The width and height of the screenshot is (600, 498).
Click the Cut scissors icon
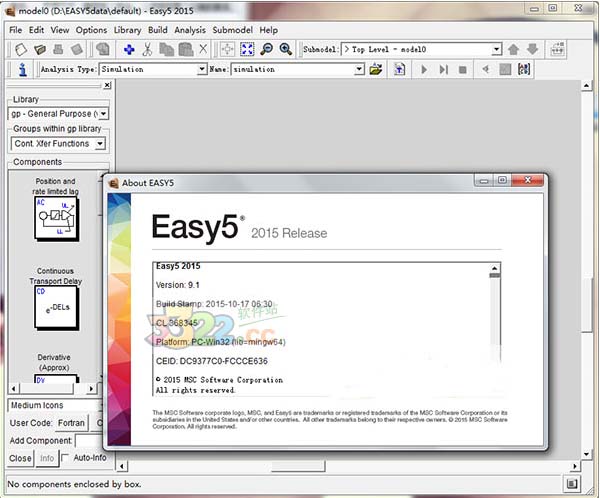(147, 49)
